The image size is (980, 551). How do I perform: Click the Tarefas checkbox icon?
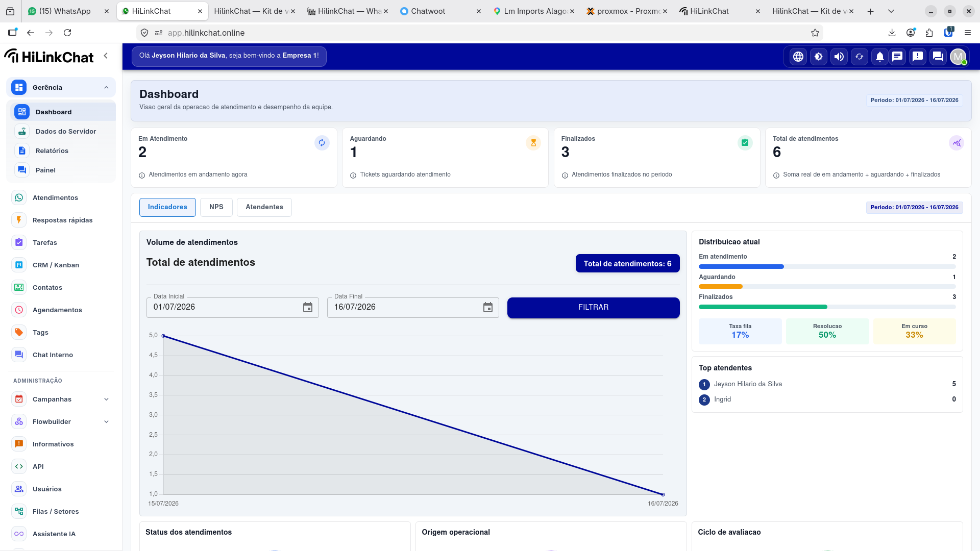pyautogui.click(x=19, y=242)
